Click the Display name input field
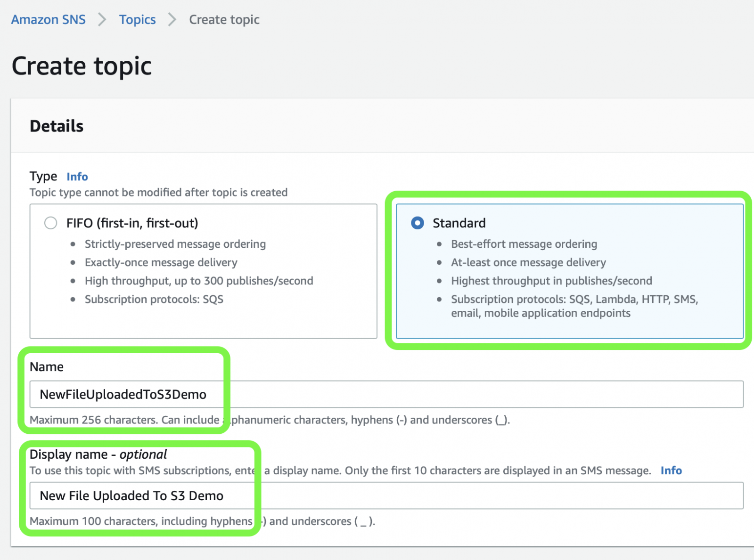Image resolution: width=754 pixels, height=560 pixels. [x=386, y=495]
